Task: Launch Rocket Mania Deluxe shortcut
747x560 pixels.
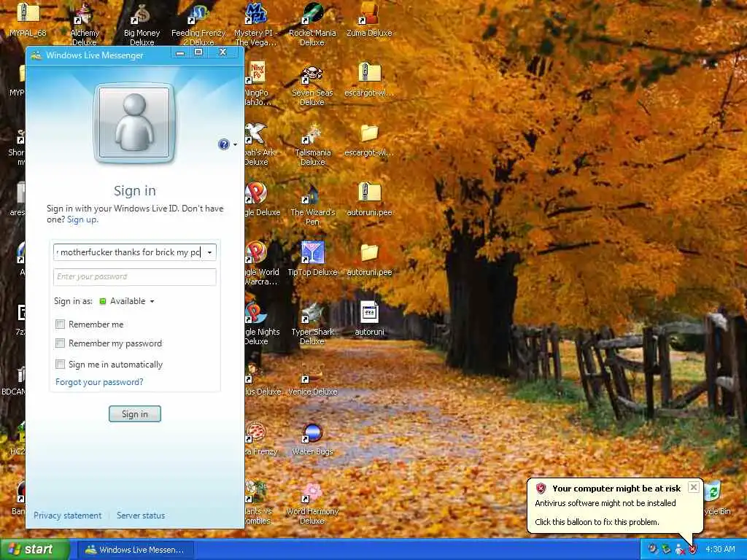Action: [312, 15]
